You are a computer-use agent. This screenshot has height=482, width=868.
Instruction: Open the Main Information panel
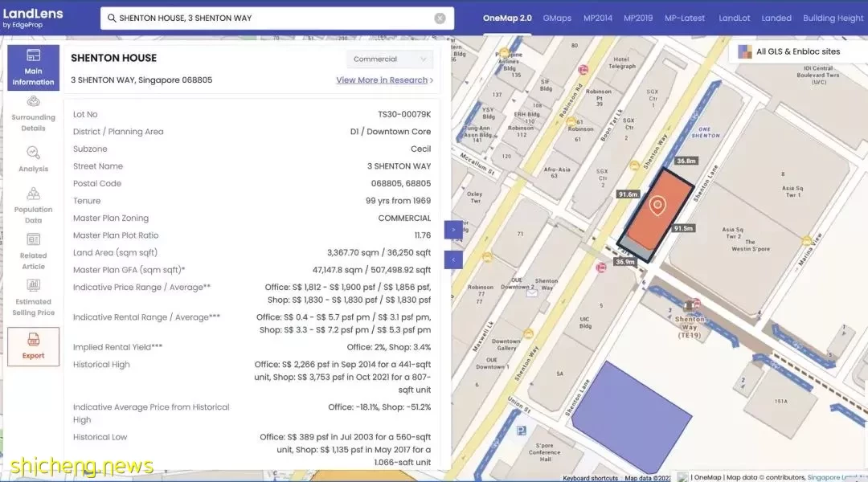tap(33, 67)
